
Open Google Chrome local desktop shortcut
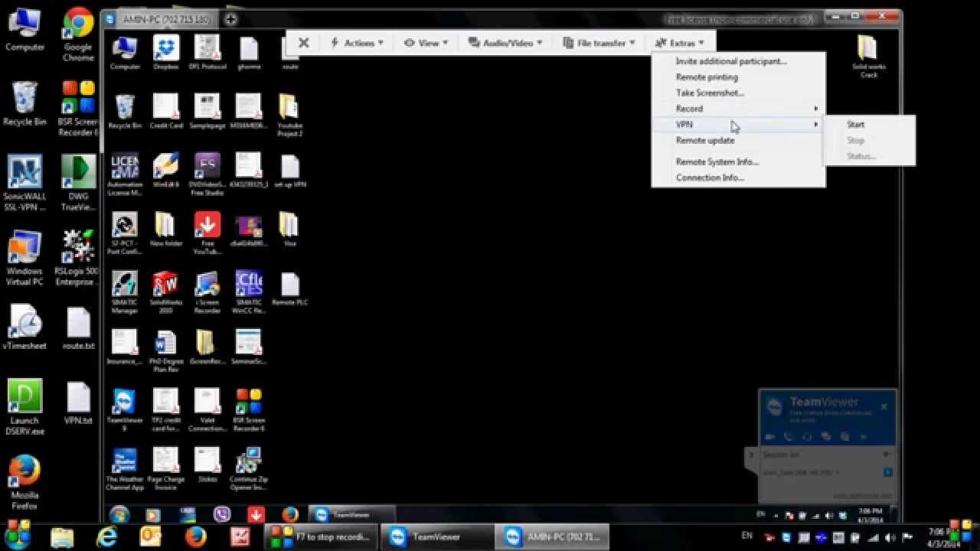(x=78, y=34)
